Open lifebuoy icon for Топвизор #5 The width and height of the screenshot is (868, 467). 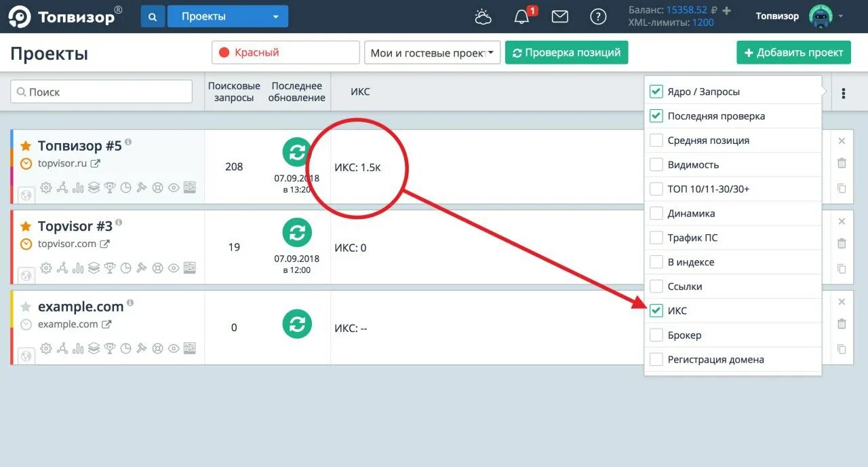157,188
